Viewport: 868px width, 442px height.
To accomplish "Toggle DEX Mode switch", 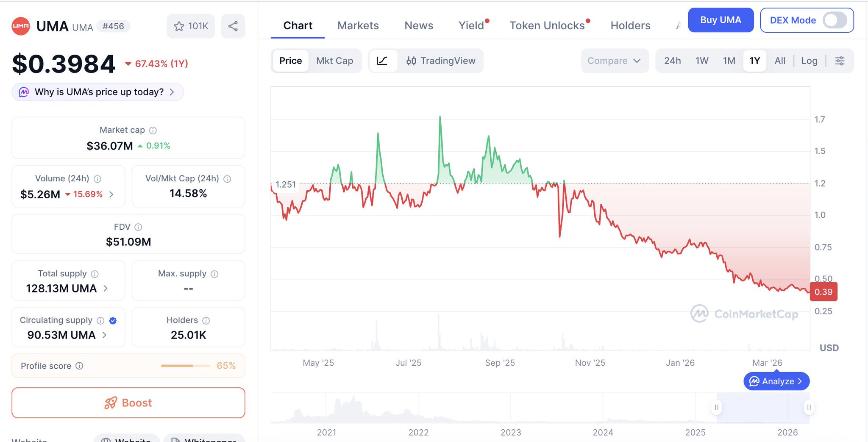I will (834, 20).
